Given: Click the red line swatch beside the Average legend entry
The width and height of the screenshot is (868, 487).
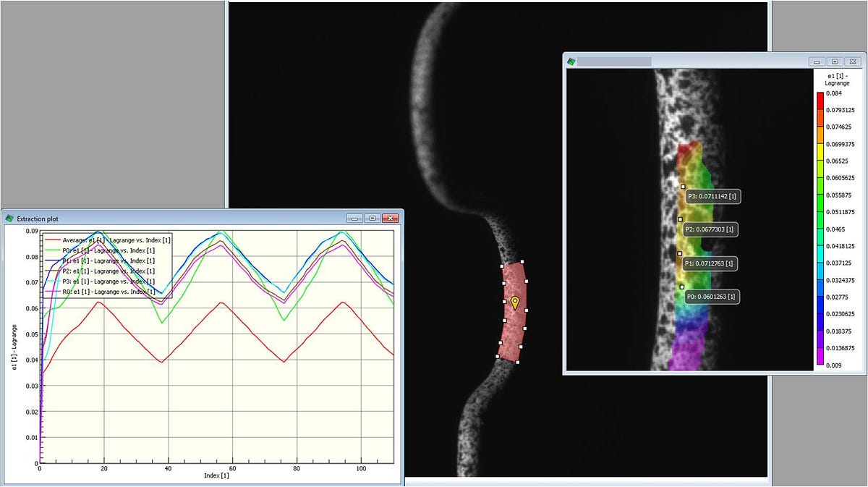Looking at the screenshot, I should pos(52,240).
